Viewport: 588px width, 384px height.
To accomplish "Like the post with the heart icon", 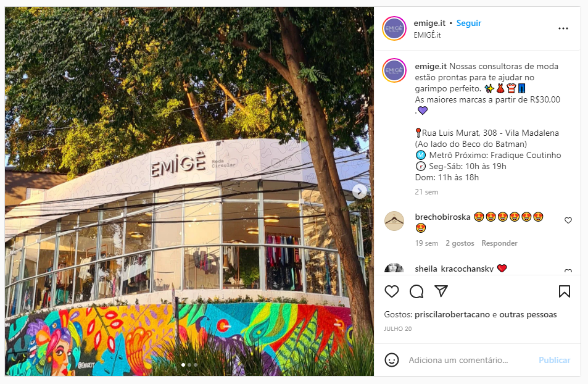I will 392,291.
